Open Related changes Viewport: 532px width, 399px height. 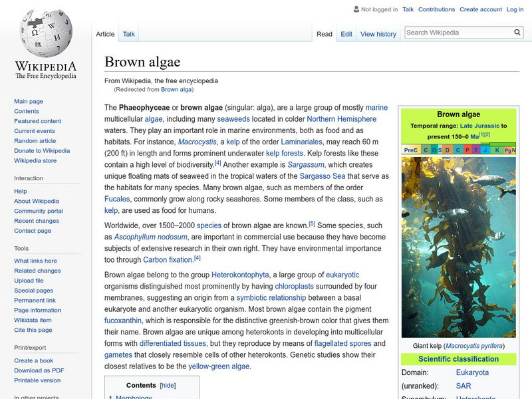click(x=37, y=271)
